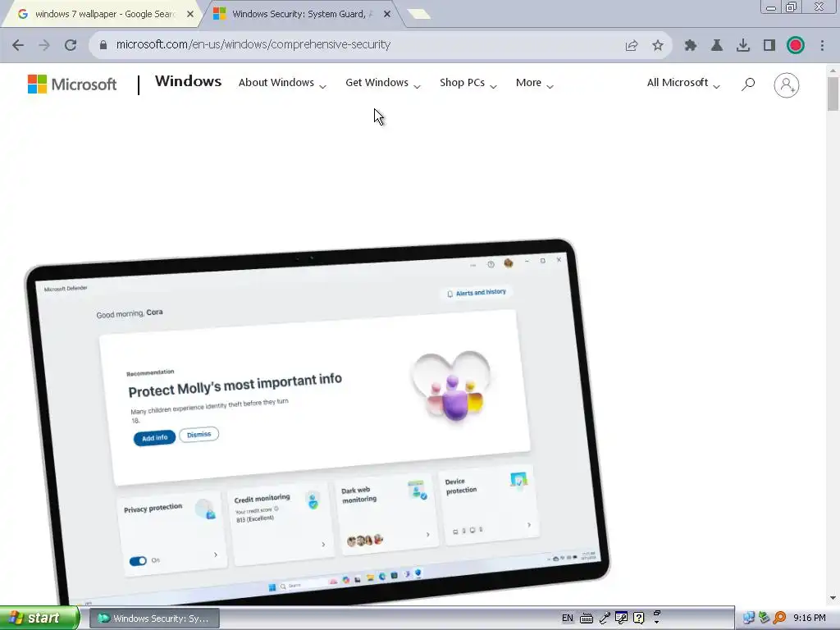Open Chrome Labs flask icon

point(717,46)
